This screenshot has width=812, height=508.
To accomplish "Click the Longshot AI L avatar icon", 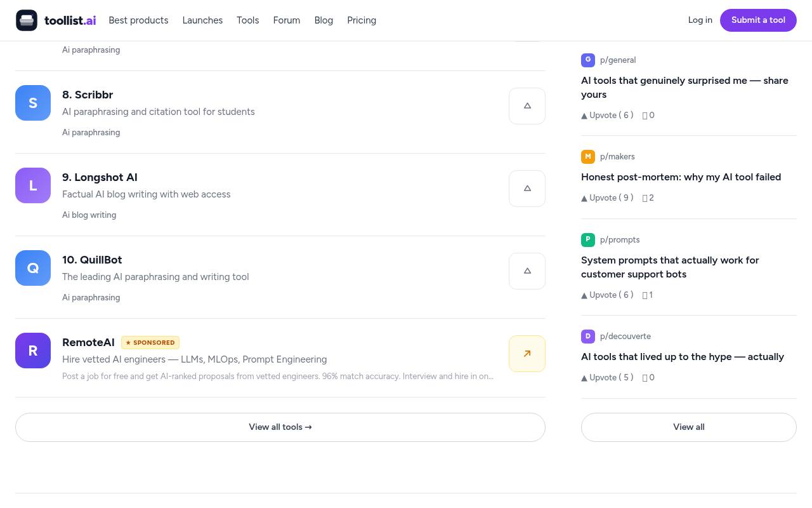I will (33, 185).
